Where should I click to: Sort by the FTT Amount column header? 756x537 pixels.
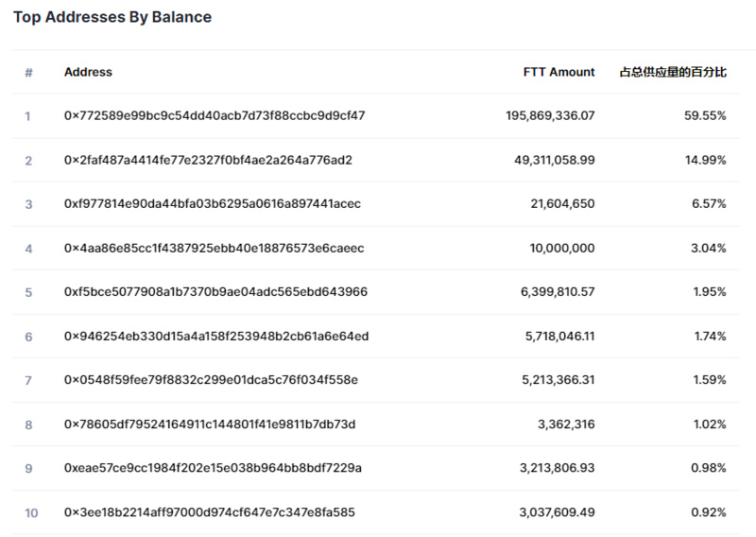click(x=558, y=72)
